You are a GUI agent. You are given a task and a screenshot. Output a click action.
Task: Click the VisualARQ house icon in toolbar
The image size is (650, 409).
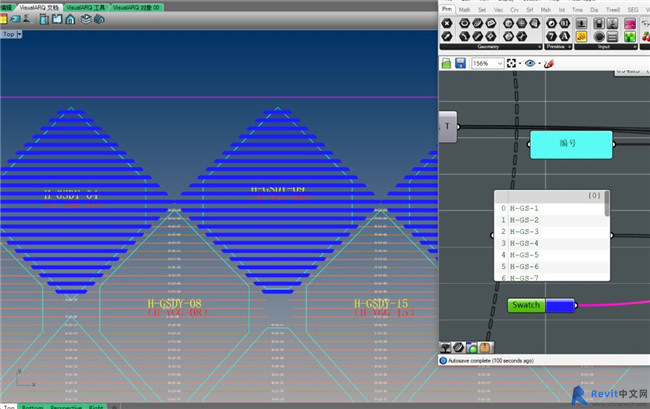coord(70,19)
